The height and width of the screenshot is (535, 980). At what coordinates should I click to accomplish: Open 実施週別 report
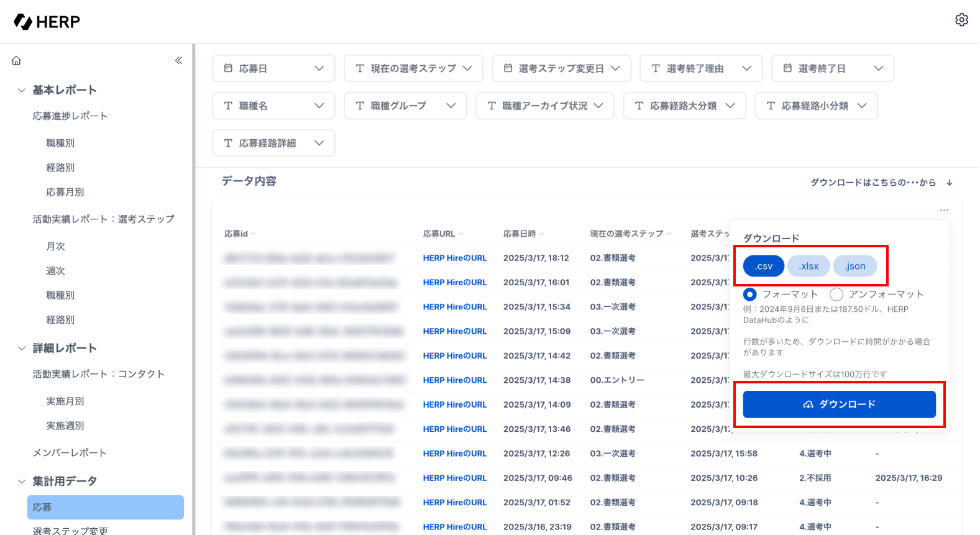(65, 426)
